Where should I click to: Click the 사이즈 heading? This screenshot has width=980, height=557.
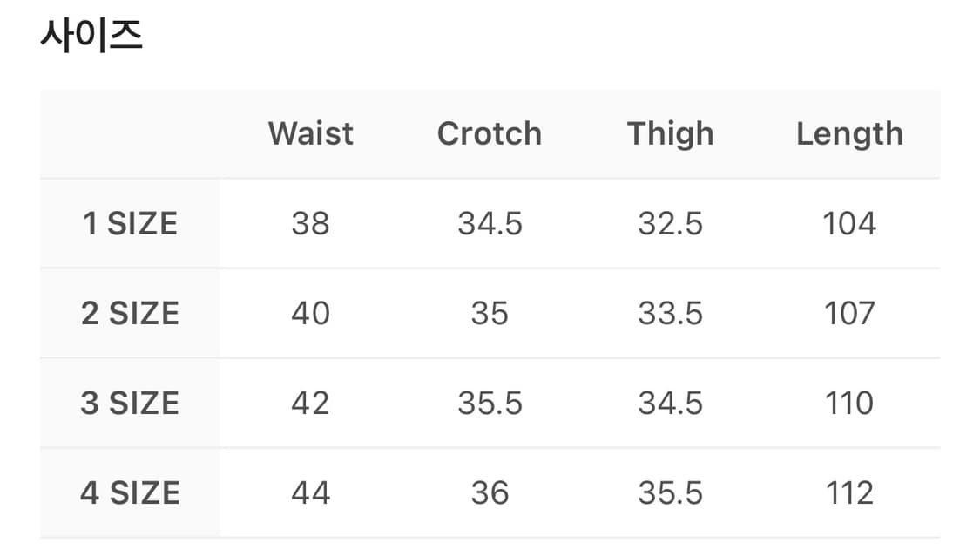click(x=91, y=37)
